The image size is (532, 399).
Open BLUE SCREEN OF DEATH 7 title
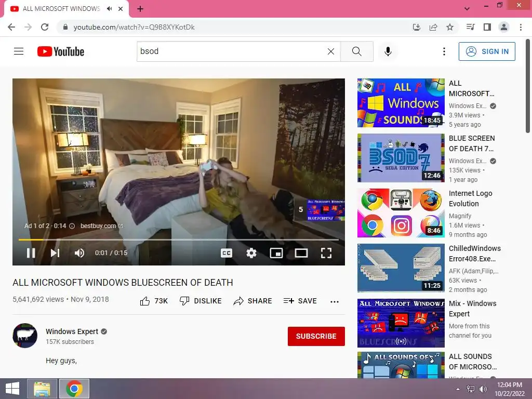(472, 143)
